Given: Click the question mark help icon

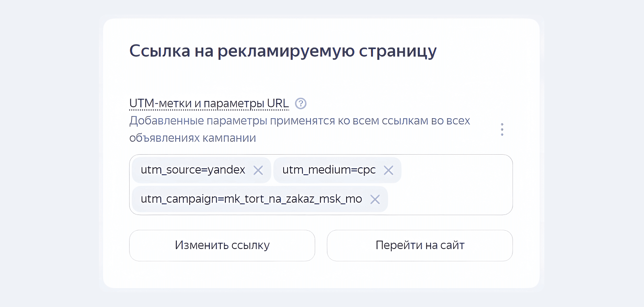Looking at the screenshot, I should 301,104.
